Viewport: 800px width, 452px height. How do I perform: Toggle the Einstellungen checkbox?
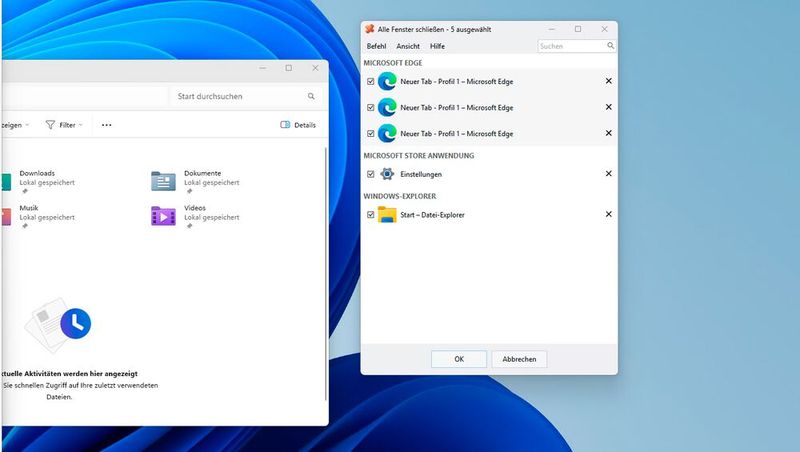click(371, 174)
